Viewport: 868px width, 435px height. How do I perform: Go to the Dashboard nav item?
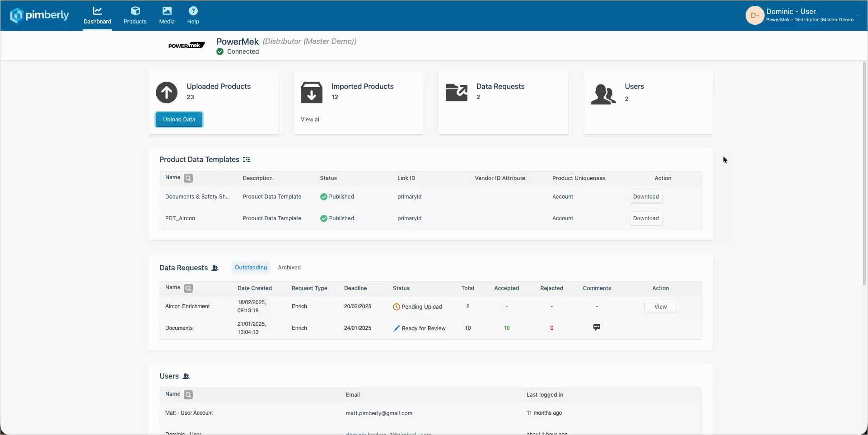[x=97, y=15]
